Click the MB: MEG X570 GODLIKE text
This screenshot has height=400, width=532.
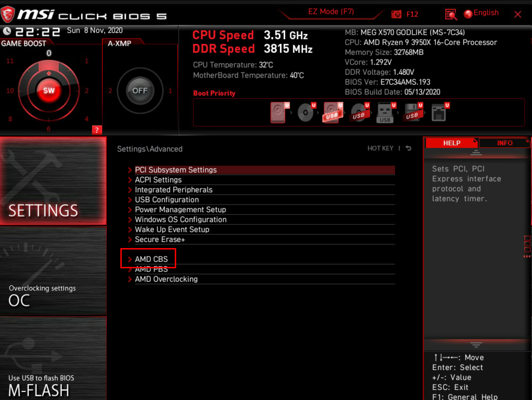pyautogui.click(x=405, y=32)
